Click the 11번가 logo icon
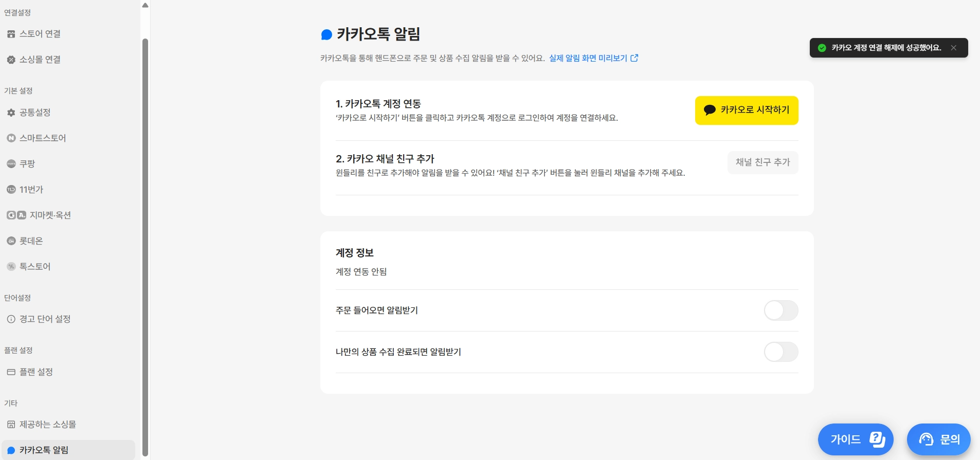The height and width of the screenshot is (460, 980). [x=11, y=190]
